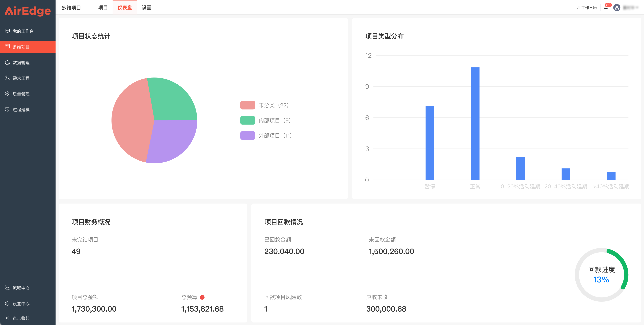The width and height of the screenshot is (644, 325).
Task: Click the 暂停 axis label
Action: tap(430, 186)
